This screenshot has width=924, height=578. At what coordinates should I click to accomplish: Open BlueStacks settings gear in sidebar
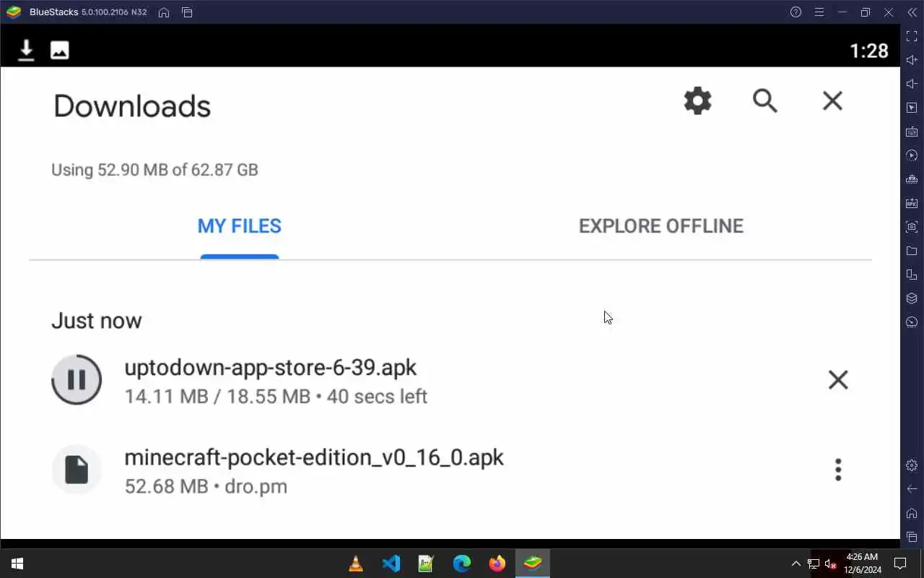[912, 465]
